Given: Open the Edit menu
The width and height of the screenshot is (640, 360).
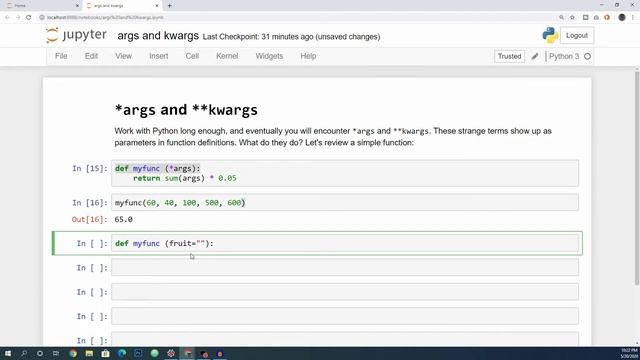Looking at the screenshot, I should pos(91,56).
